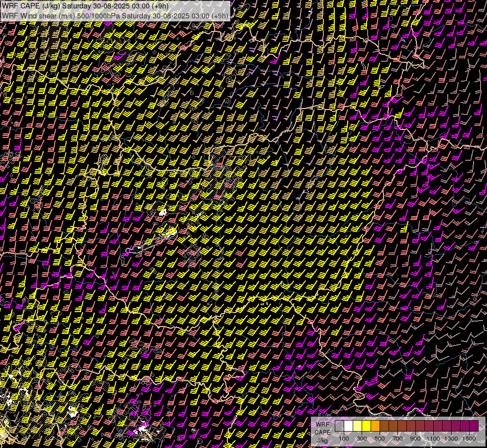Click the WRF CAPE title line
The image size is (487, 448).
pos(85,6)
